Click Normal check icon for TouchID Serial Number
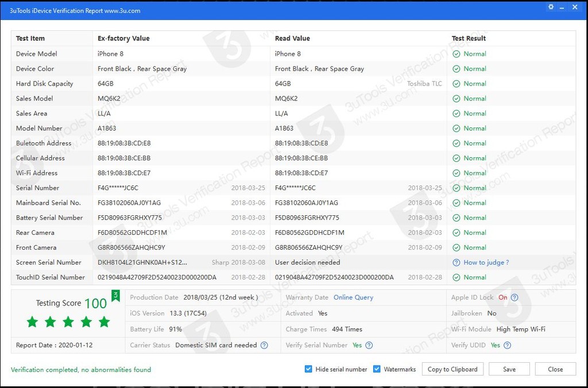 [x=457, y=277]
